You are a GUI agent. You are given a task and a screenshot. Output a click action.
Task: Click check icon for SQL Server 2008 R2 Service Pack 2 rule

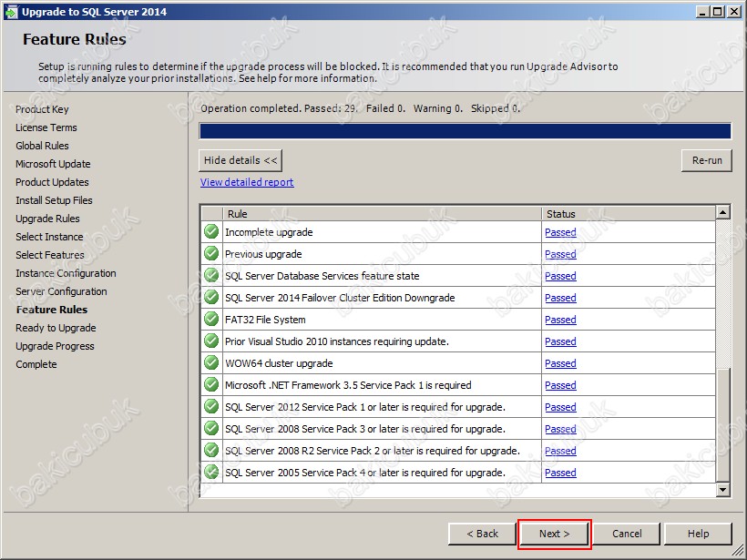click(x=211, y=451)
